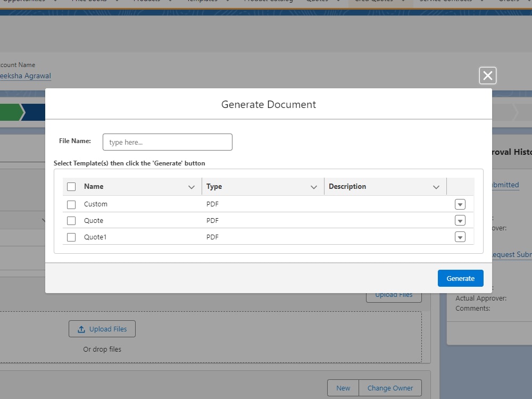Select the Custom template name
The width and height of the screenshot is (532, 399).
click(x=96, y=204)
